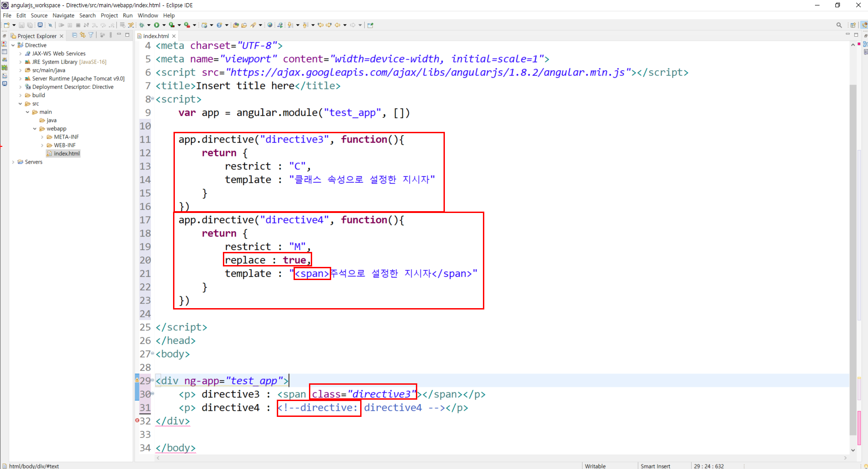
Task: Toggle code folding at line 8
Action: [153, 98]
